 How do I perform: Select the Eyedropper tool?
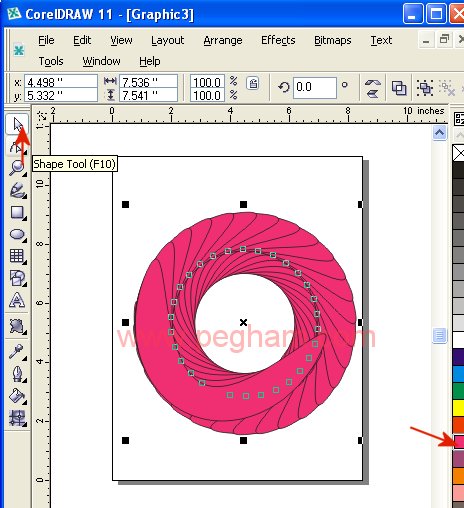coord(17,352)
